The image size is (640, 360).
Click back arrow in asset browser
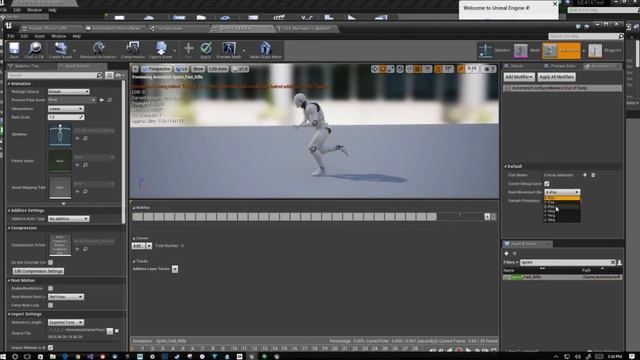click(x=507, y=253)
